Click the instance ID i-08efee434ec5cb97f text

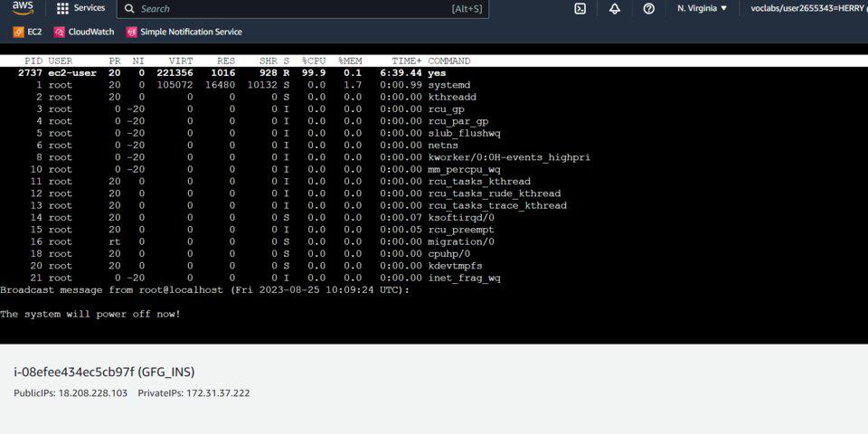pos(74,372)
